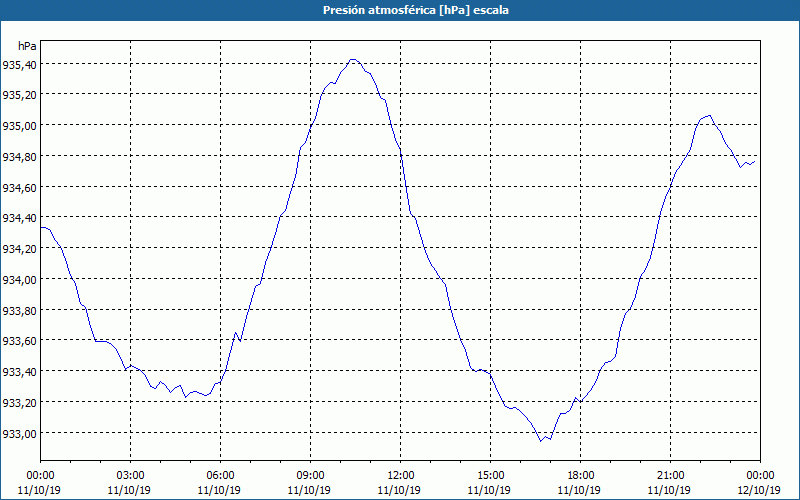
Task: Select the 933,40 y-axis value
Action: tap(19, 372)
